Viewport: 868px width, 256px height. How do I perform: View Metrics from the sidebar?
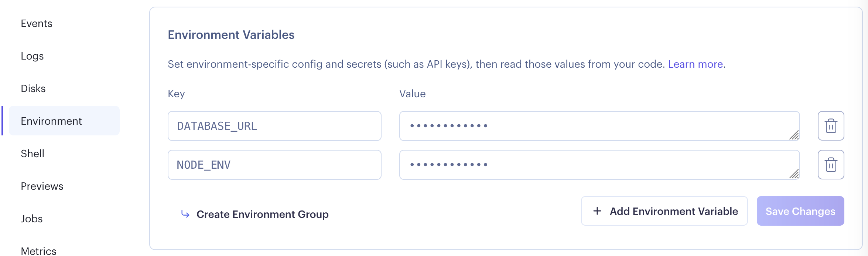point(39,251)
